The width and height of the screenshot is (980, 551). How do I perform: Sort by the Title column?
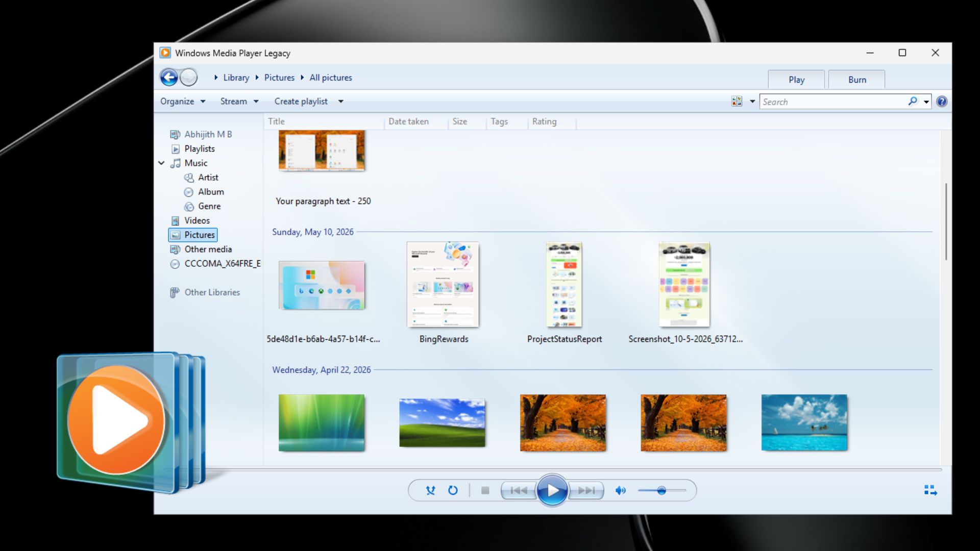tap(324, 121)
